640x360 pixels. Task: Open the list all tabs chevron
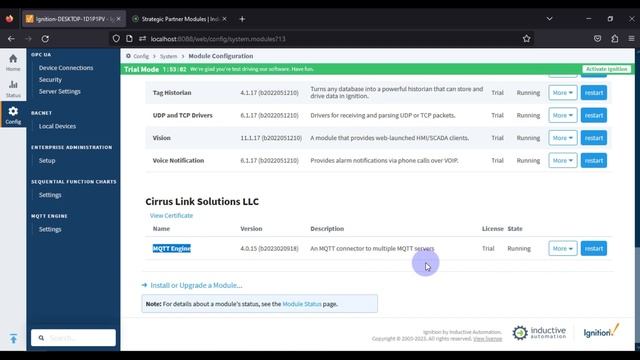pos(549,19)
